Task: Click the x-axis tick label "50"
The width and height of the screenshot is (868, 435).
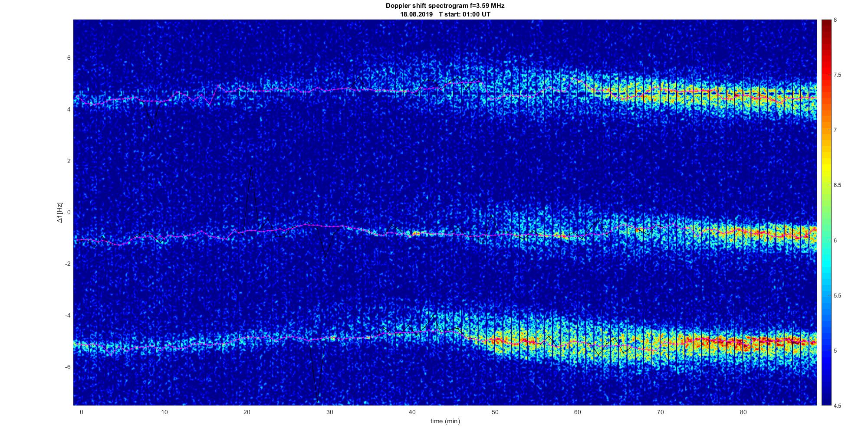Action: click(x=495, y=412)
